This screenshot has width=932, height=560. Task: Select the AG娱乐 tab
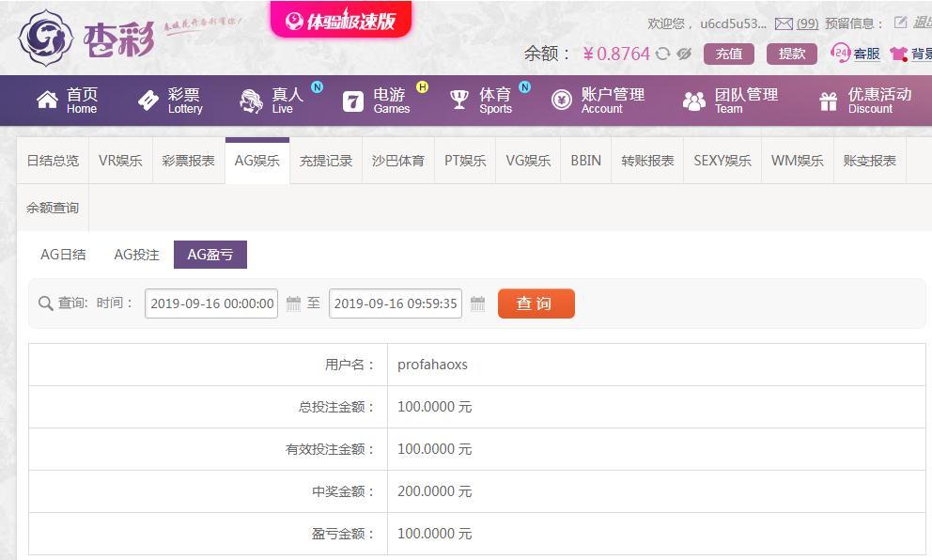click(257, 161)
